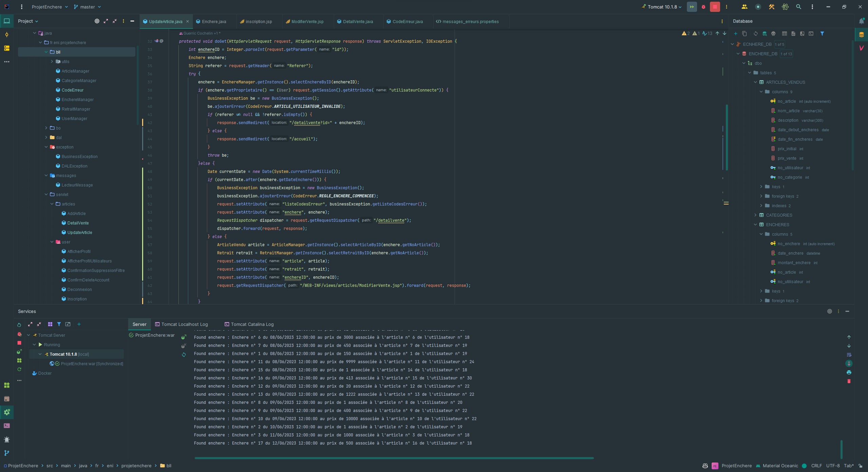868x472 pixels.
Task: Collapse the ARTICLES_VENDUS table node
Action: pos(755,82)
